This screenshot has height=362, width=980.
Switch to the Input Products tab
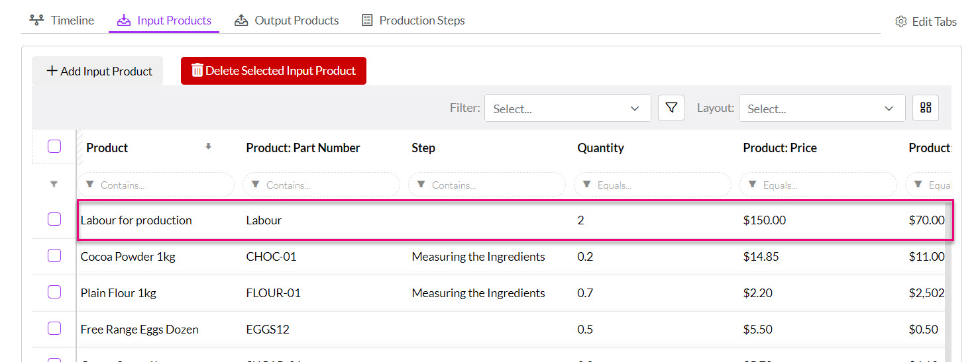point(164,20)
